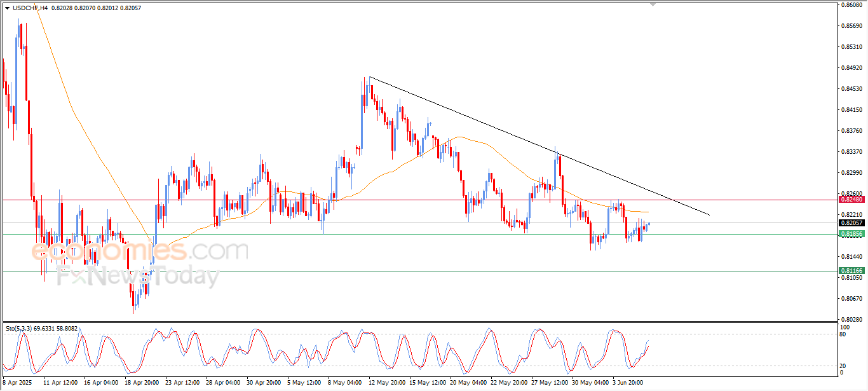The height and width of the screenshot is (391, 868).
Task: Select the red 0.82480 price level tag
Action: [851, 200]
